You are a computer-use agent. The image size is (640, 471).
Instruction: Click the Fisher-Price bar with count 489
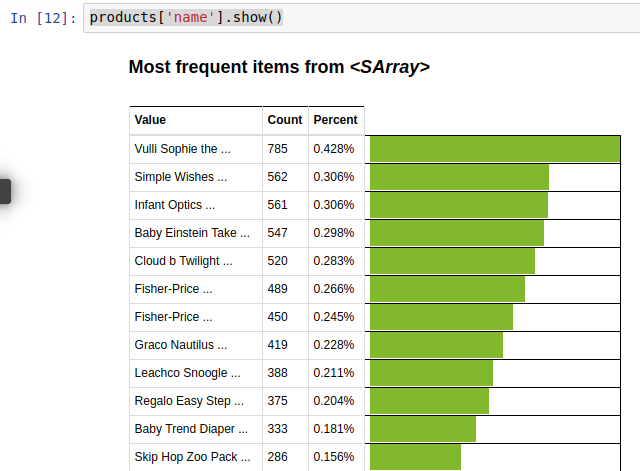447,289
